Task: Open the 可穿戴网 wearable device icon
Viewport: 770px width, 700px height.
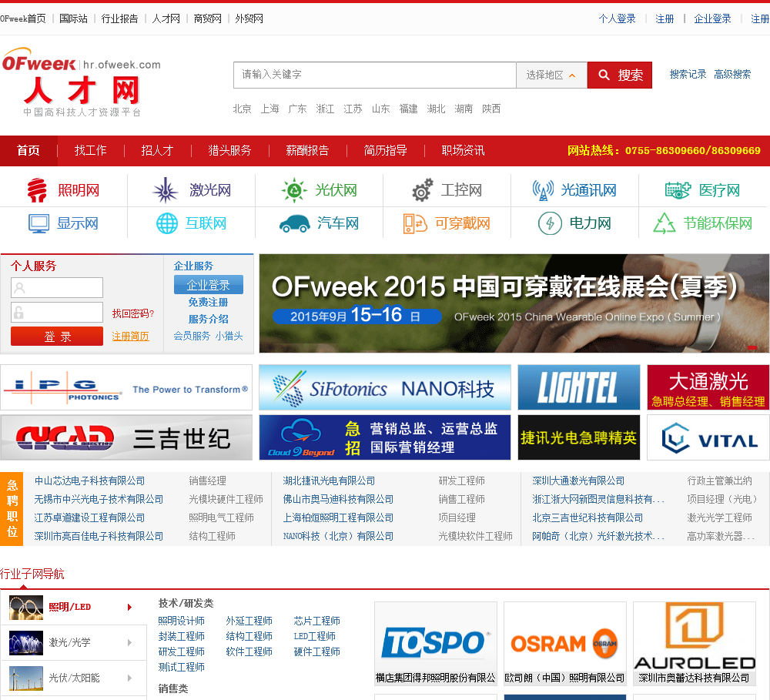Action: coord(415,223)
